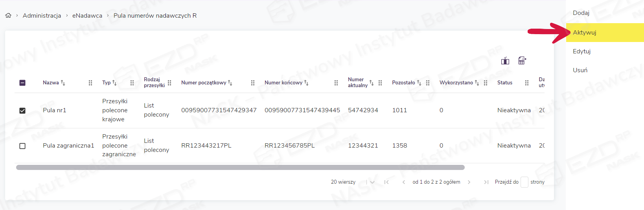Open eNadawca breadcrumb link
This screenshot has height=210, width=644.
click(x=87, y=16)
